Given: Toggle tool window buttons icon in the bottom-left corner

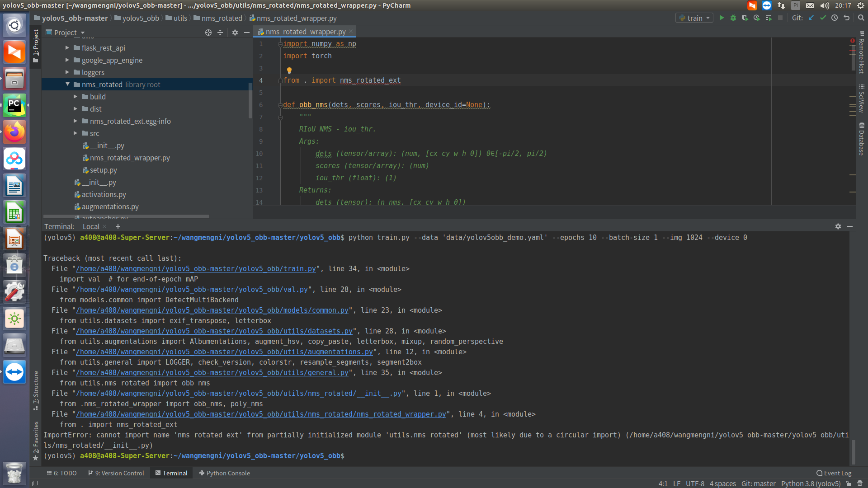Looking at the screenshot, I should tap(35, 483).
